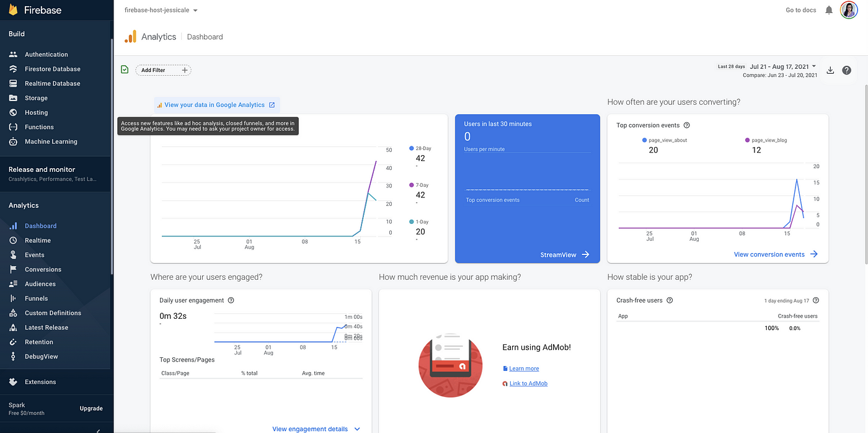
Task: Select Dashboard menu item in sidebar
Action: [x=40, y=226]
